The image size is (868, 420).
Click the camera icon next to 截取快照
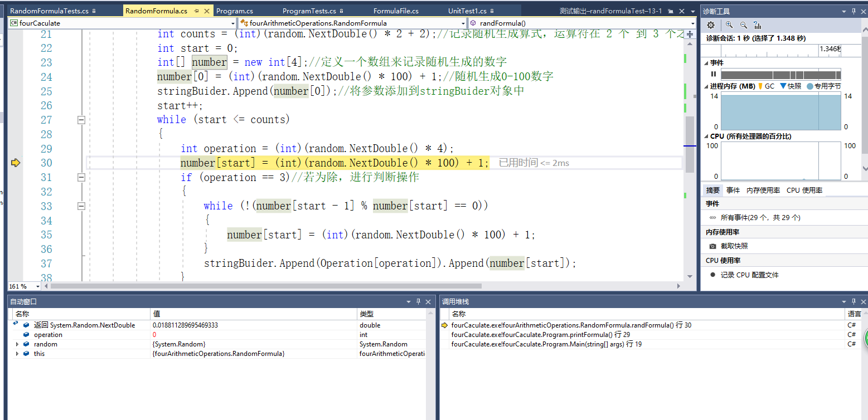712,246
